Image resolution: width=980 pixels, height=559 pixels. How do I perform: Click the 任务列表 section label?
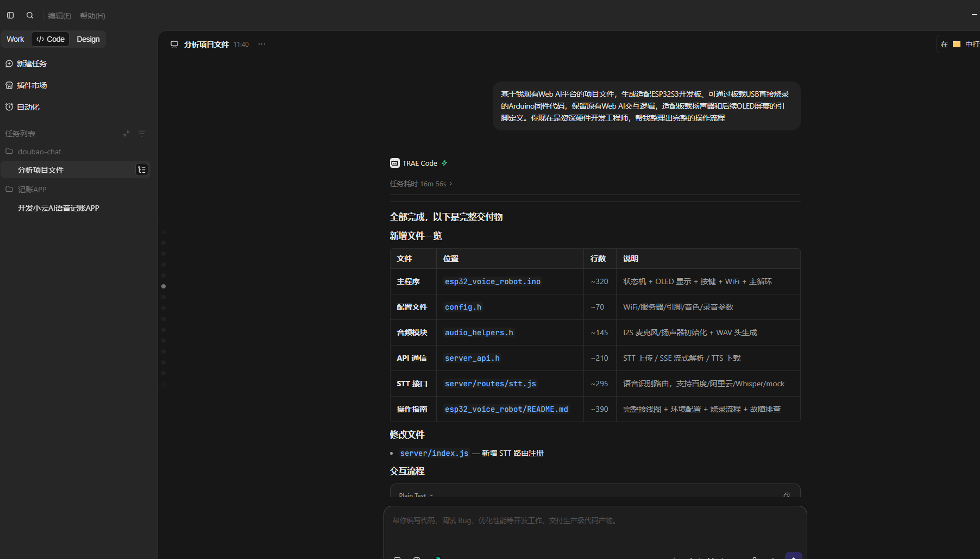(20, 134)
